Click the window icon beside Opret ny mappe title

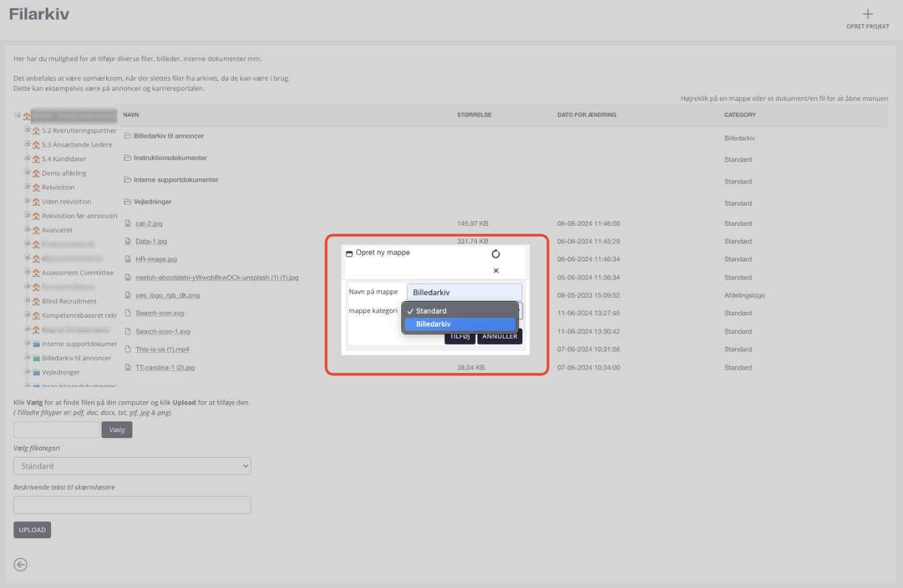[349, 253]
